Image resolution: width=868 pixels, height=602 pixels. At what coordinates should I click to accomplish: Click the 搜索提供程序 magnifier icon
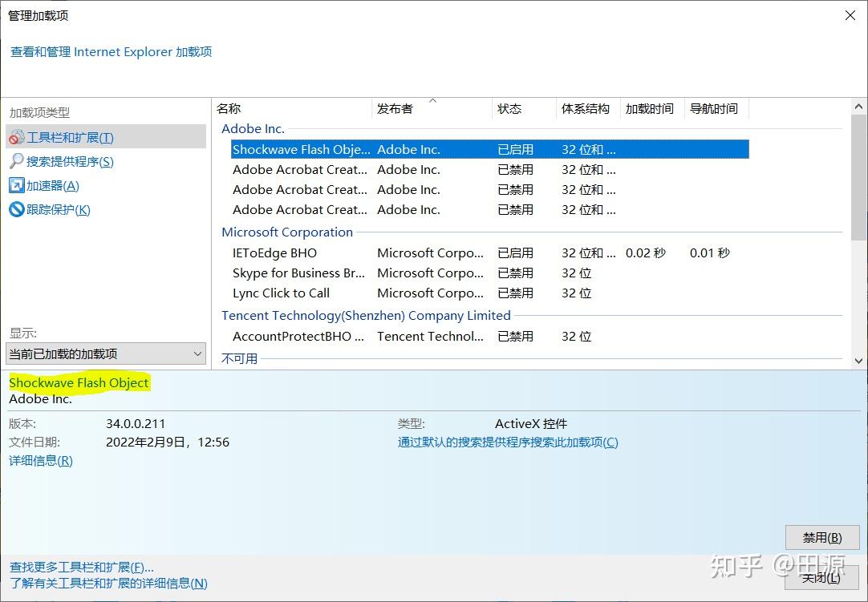click(x=17, y=161)
